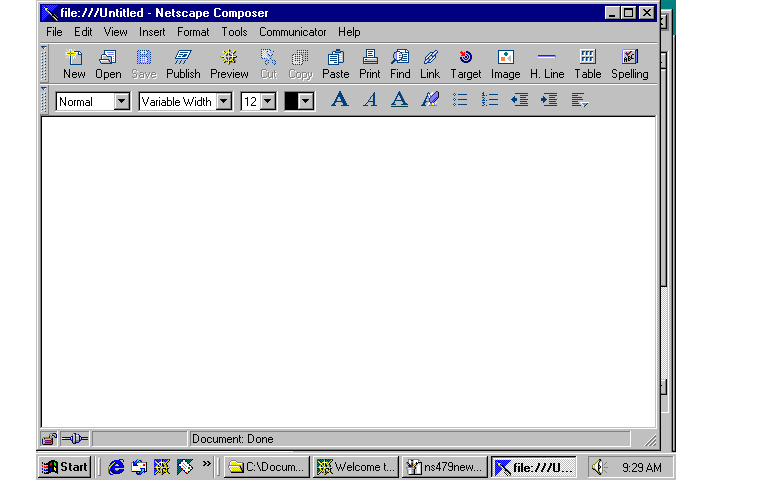Open the Format menu
The image size is (770, 480).
(193, 32)
